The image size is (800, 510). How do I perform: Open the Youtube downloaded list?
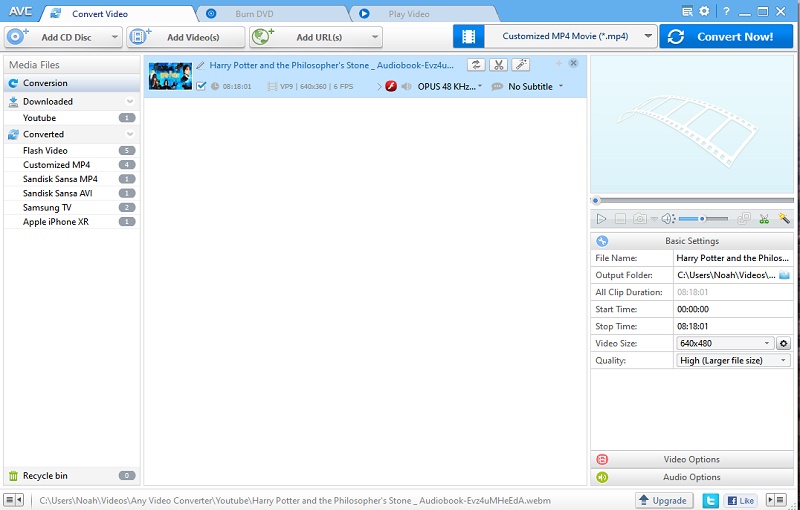click(72, 118)
